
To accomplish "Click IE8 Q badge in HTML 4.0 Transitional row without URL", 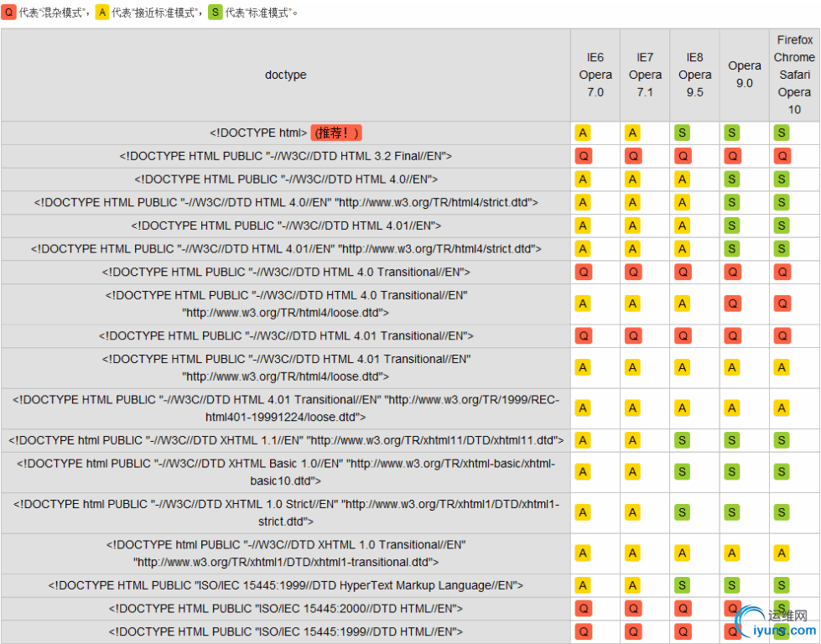I will [x=683, y=273].
